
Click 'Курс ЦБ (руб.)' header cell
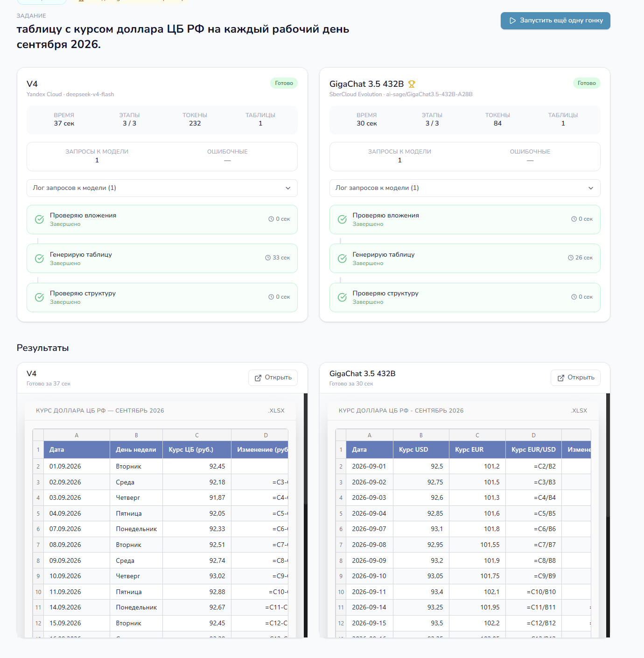coord(197,450)
